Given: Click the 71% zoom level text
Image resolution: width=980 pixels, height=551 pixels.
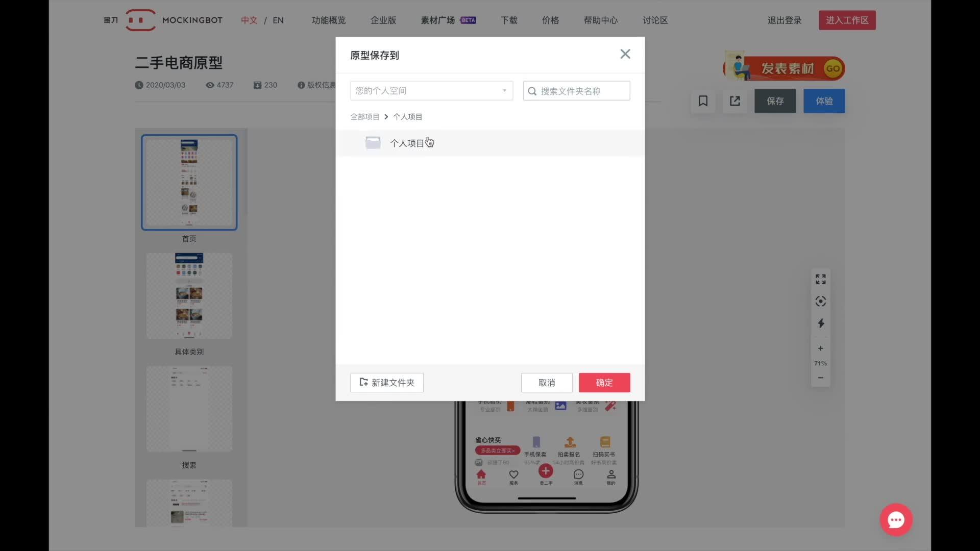Looking at the screenshot, I should [821, 363].
